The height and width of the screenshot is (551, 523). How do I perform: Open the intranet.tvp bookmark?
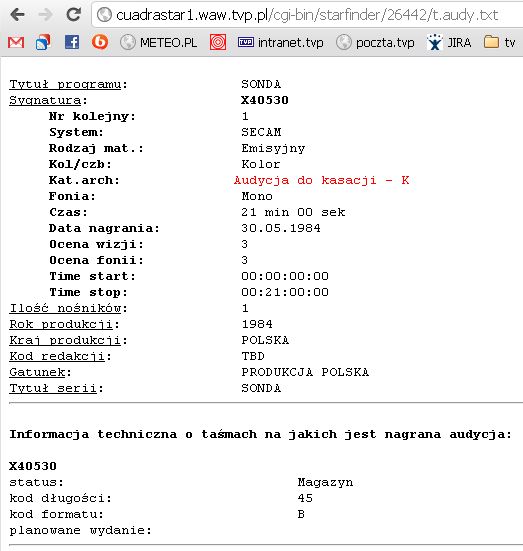(280, 43)
